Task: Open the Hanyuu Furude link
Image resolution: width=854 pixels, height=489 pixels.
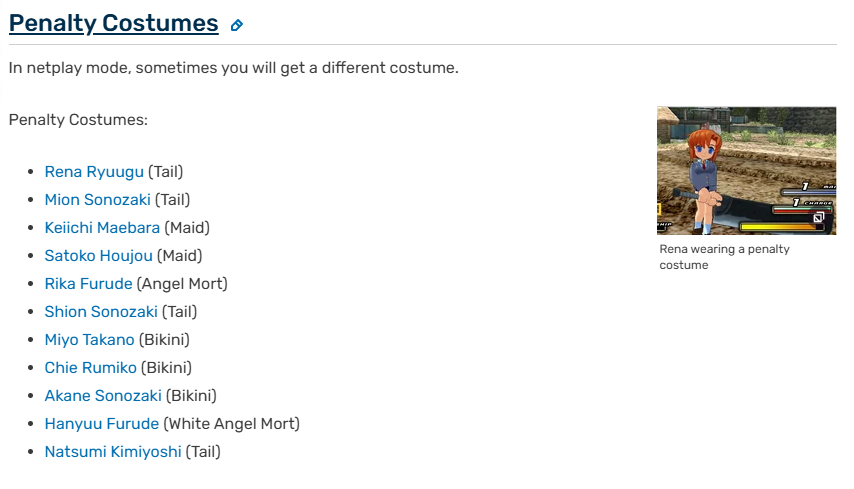Action: (x=101, y=424)
